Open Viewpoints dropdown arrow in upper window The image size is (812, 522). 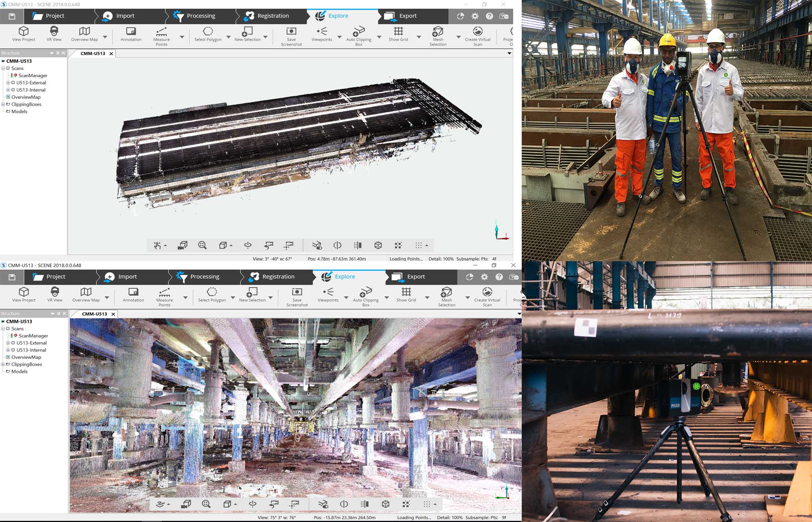pyautogui.click(x=339, y=37)
